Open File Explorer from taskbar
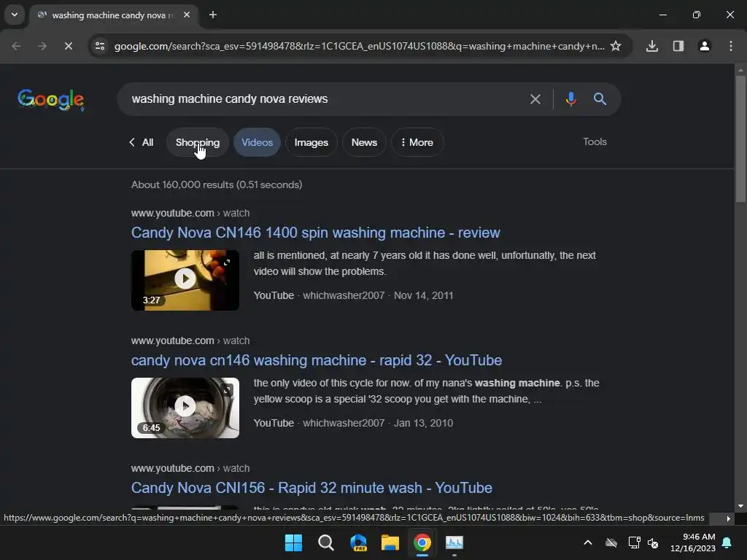The image size is (747, 560). click(390, 542)
